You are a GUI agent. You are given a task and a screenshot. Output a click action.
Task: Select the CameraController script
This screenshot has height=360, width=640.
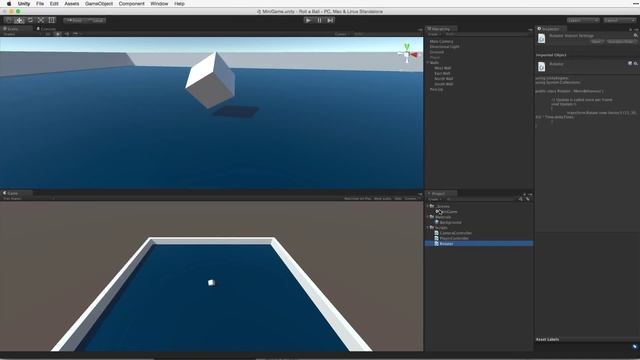455,233
